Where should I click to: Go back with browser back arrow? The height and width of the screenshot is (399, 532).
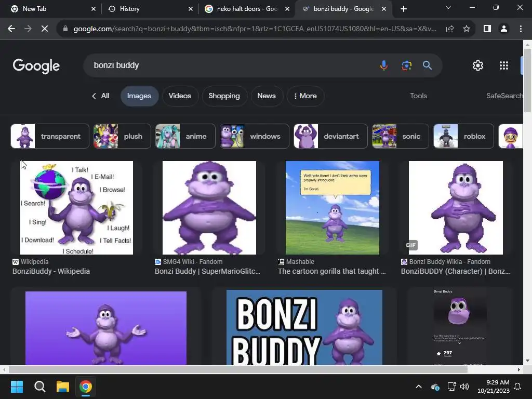pyautogui.click(x=11, y=29)
